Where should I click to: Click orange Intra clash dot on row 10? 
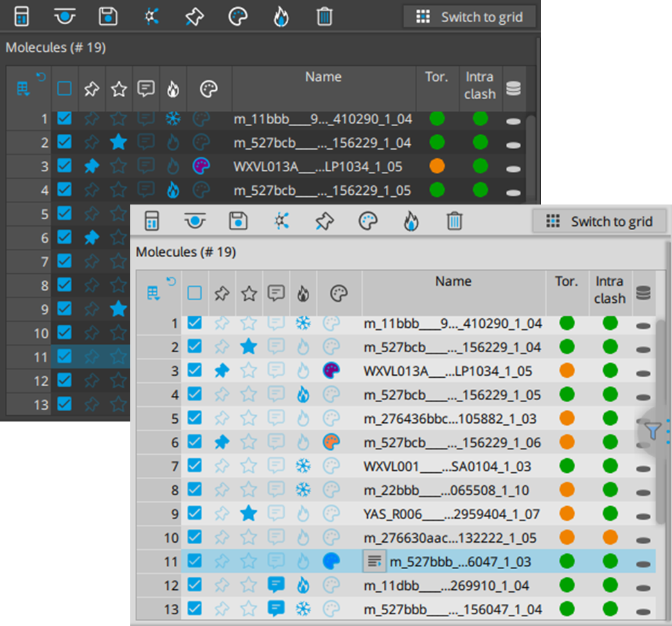[610, 537]
